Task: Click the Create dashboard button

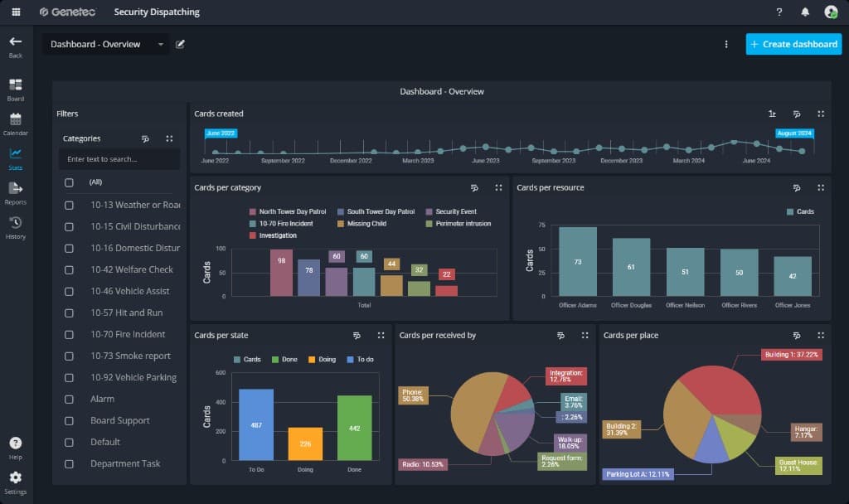Action: click(x=793, y=44)
